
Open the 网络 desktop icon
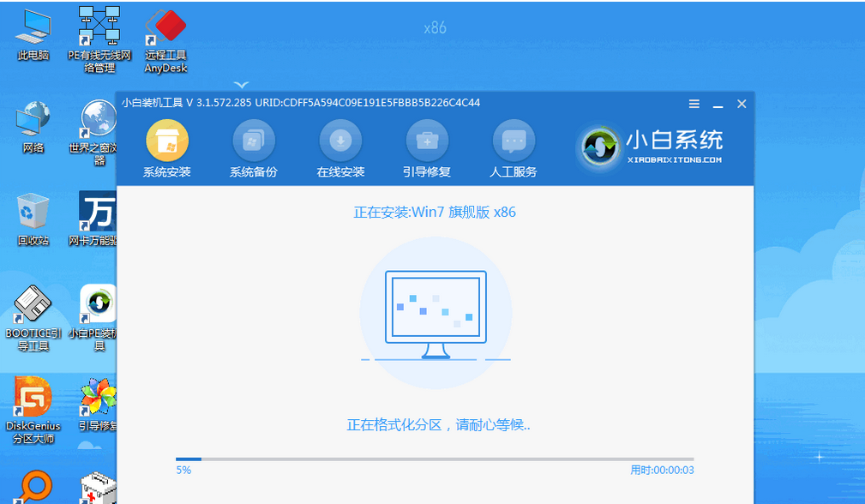(x=33, y=126)
